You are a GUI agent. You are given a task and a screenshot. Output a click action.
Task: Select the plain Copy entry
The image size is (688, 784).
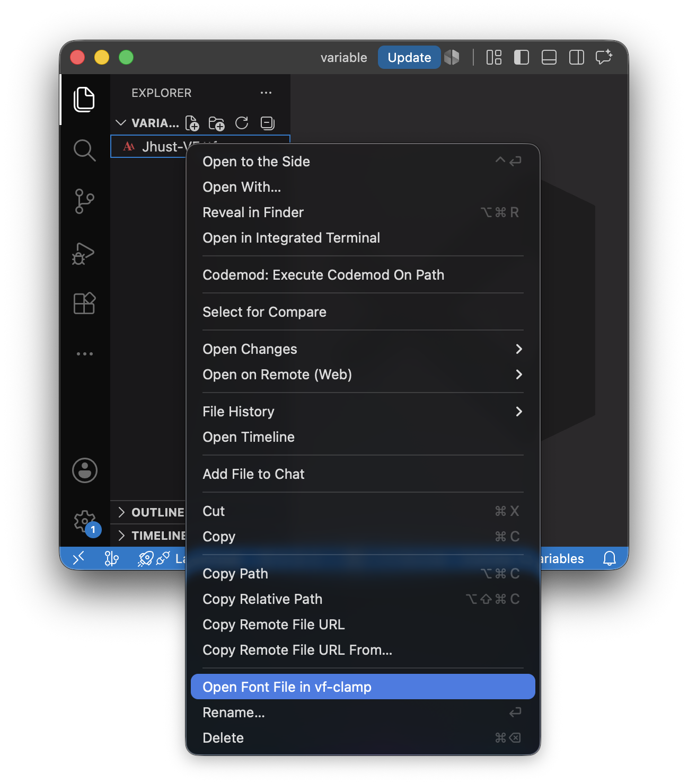(x=363, y=536)
